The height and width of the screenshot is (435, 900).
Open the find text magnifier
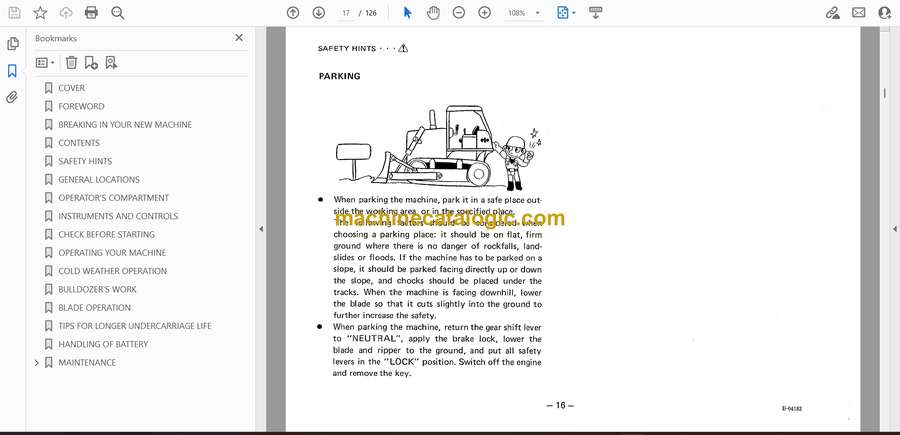(118, 13)
